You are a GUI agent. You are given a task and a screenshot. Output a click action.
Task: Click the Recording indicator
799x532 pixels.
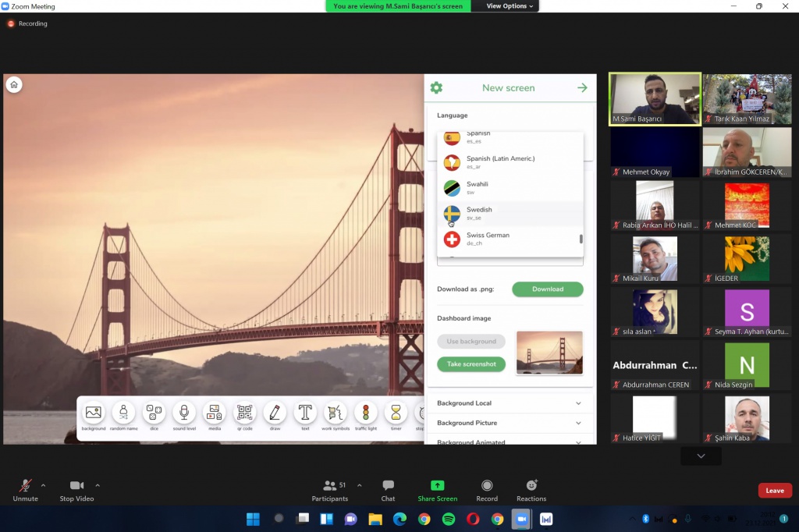coord(27,23)
